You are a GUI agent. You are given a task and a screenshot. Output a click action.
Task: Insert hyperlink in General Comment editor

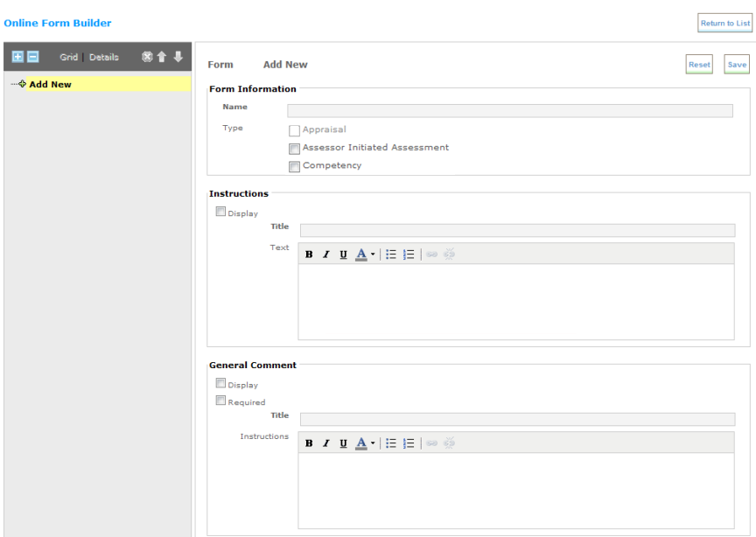pyautogui.click(x=432, y=443)
